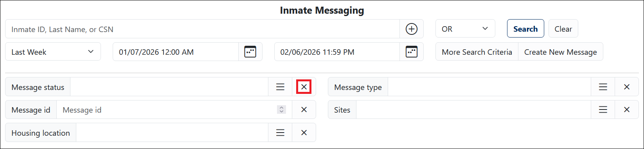The image size is (644, 149).
Task: Open Sites options list icon
Action: [x=603, y=110]
